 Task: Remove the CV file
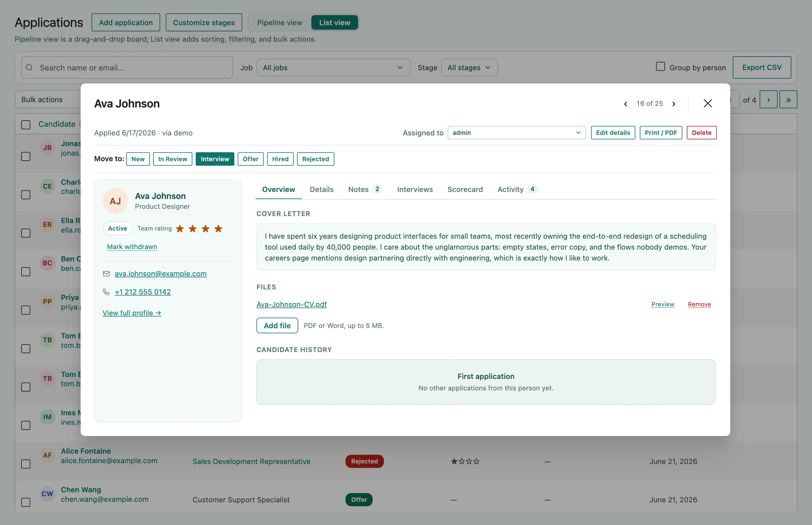point(699,304)
